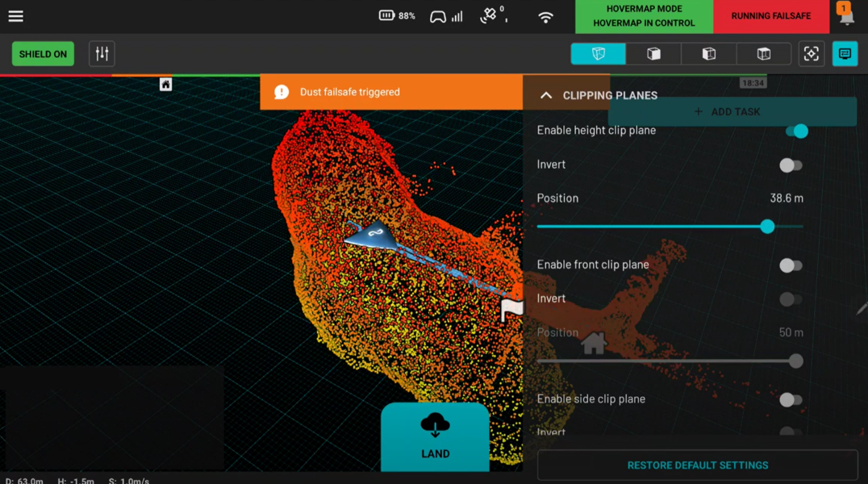
Task: Enable the front clip plane toggle
Action: click(791, 265)
